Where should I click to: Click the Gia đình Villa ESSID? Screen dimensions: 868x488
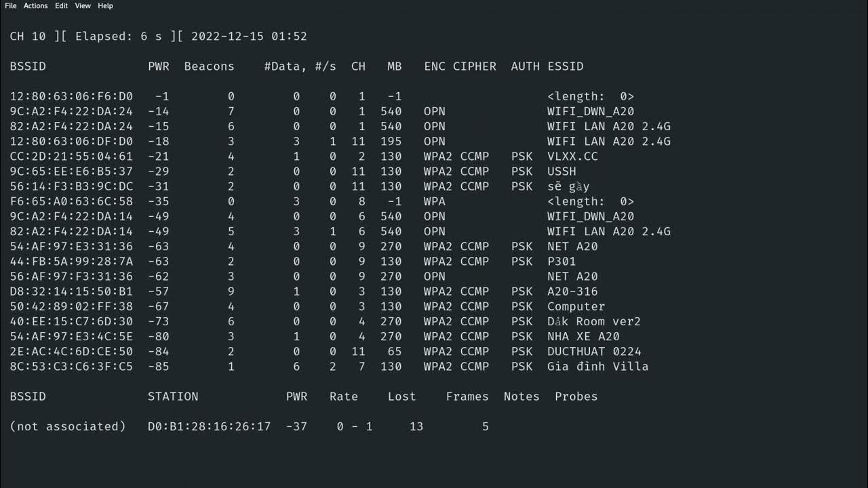pos(597,367)
